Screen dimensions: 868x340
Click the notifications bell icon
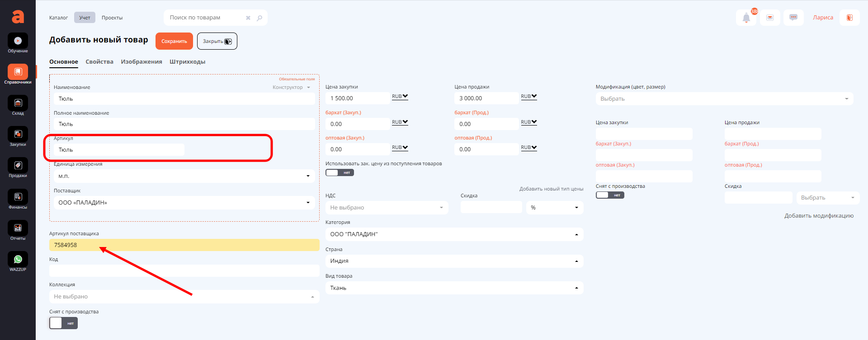point(746,18)
